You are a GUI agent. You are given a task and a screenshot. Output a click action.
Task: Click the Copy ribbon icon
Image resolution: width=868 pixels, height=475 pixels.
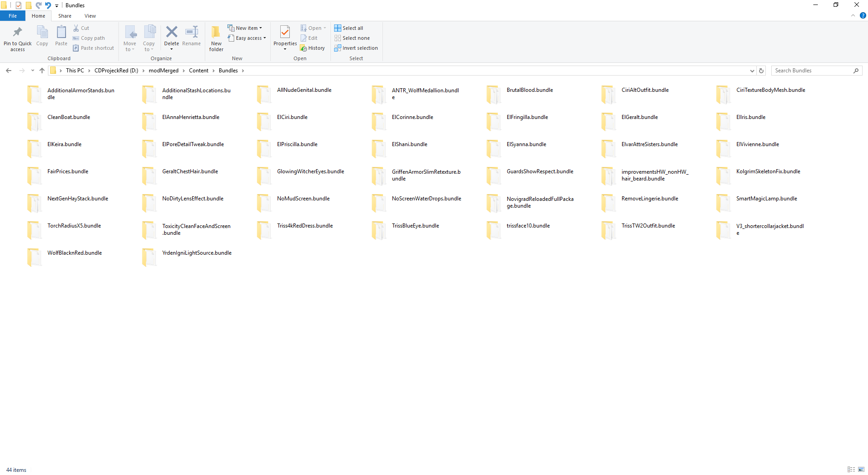click(x=42, y=32)
